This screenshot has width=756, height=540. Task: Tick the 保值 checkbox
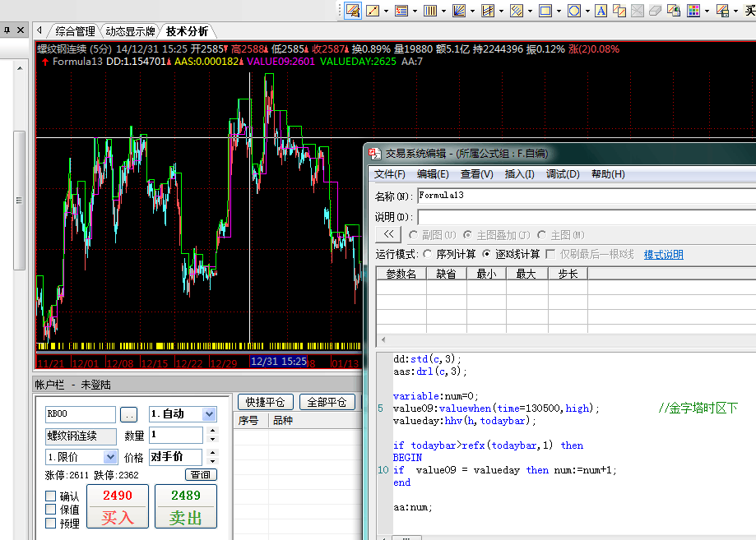51,510
